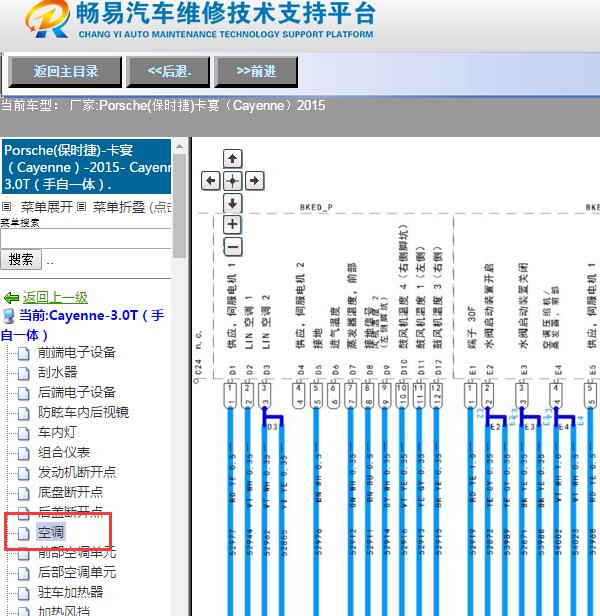Zoom out the diagram with the minus button
The image size is (600, 616).
233,247
